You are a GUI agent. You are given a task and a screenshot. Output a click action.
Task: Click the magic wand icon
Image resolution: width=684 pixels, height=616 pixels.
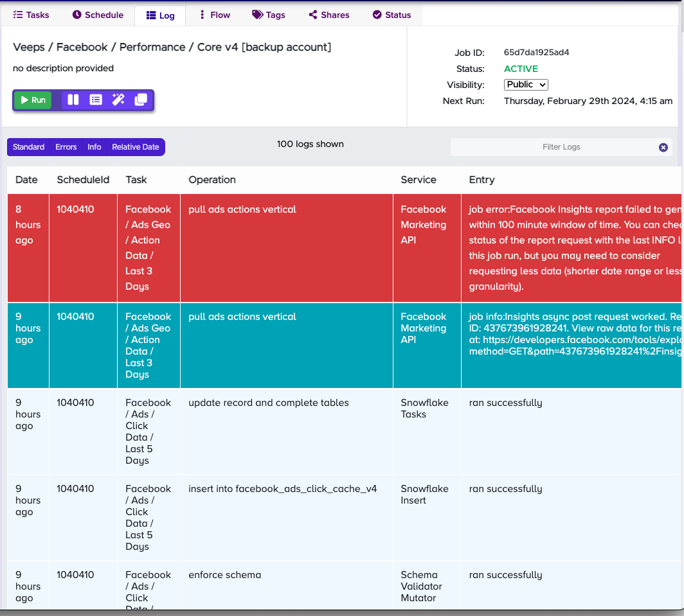pyautogui.click(x=118, y=100)
